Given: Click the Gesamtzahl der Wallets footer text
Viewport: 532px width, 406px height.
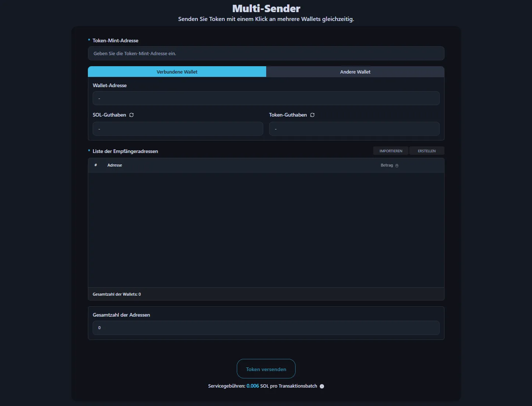Looking at the screenshot, I should pos(117,294).
